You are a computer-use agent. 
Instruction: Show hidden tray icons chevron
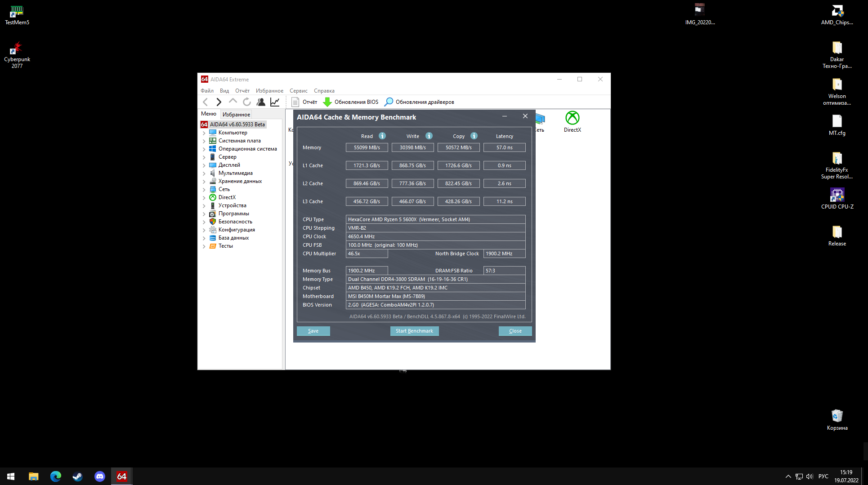(788, 476)
